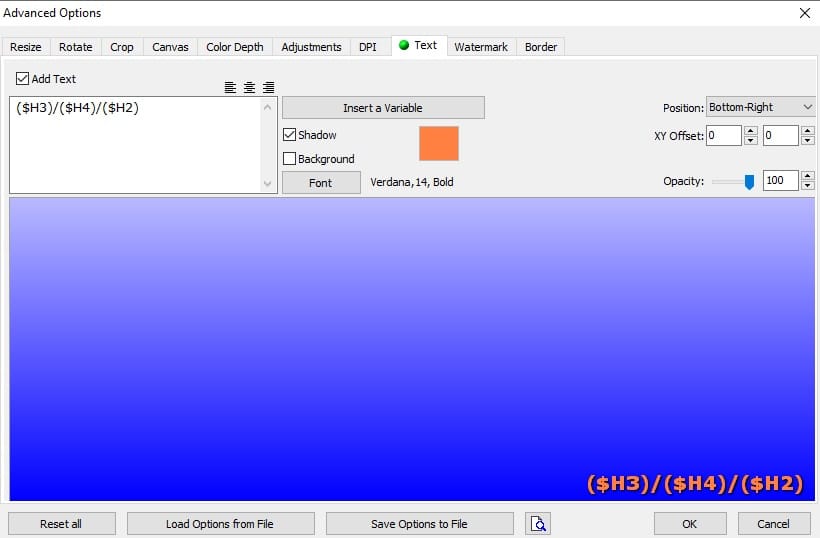
Task: Disable the Shadow checkbox
Action: 290,135
